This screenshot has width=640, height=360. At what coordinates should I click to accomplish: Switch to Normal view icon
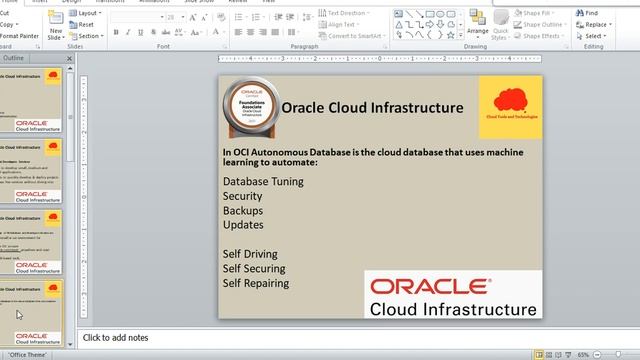click(539, 355)
